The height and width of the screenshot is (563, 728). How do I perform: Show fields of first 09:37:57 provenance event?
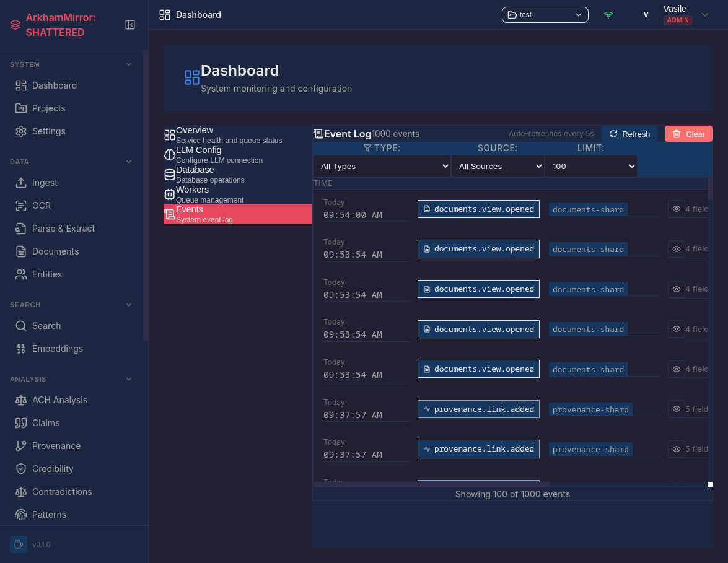[x=677, y=409]
